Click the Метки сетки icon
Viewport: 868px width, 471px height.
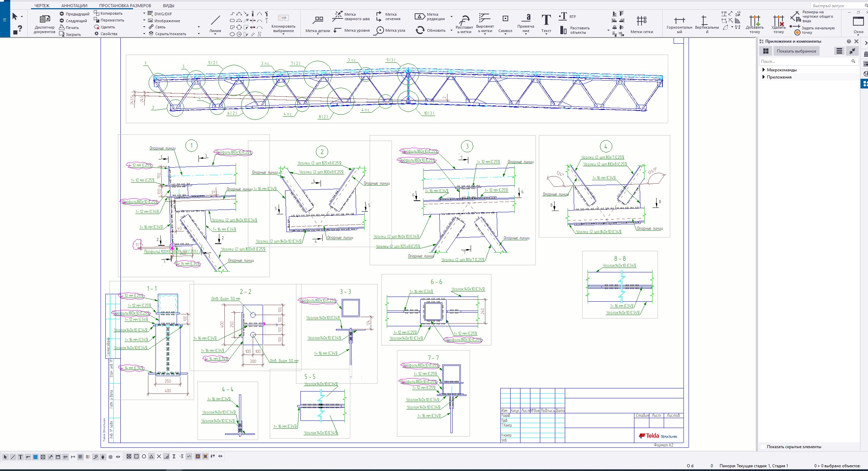(642, 21)
